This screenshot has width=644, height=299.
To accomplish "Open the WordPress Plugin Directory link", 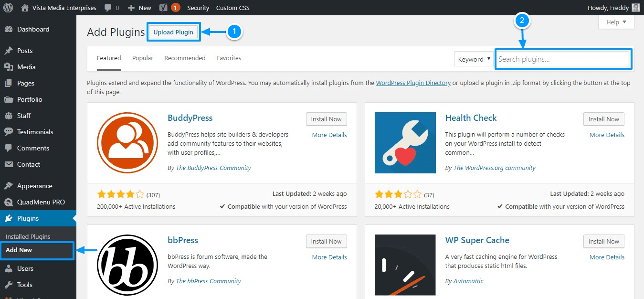I will (413, 83).
